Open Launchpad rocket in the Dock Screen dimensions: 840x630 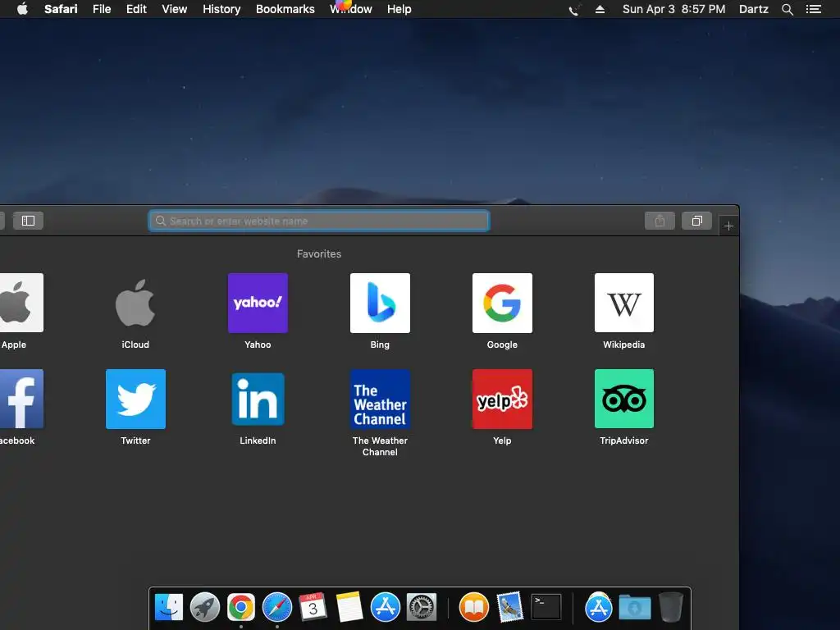tap(204, 607)
